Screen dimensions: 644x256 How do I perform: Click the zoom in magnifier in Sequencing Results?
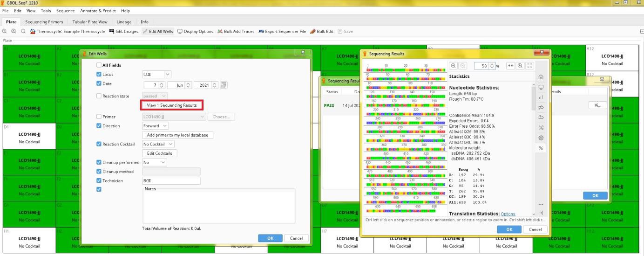point(453,66)
